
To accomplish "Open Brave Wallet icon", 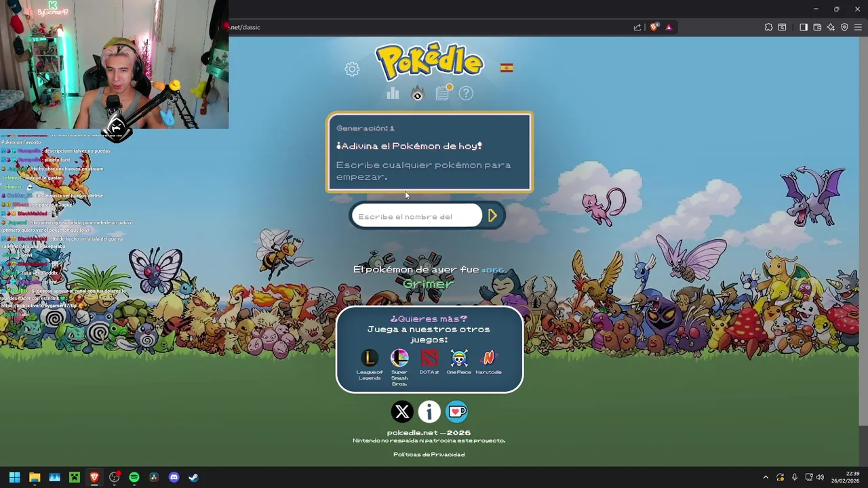I will (817, 27).
